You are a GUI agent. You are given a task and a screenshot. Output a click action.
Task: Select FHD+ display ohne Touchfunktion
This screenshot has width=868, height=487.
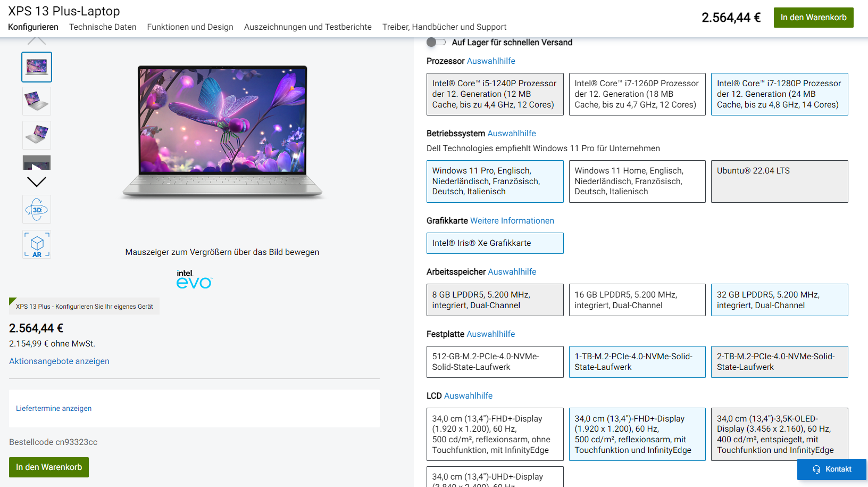pos(495,434)
